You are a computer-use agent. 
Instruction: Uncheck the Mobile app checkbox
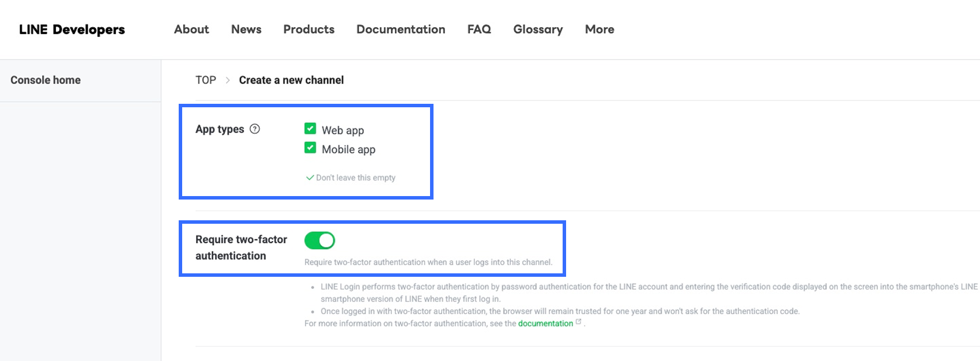tap(310, 148)
